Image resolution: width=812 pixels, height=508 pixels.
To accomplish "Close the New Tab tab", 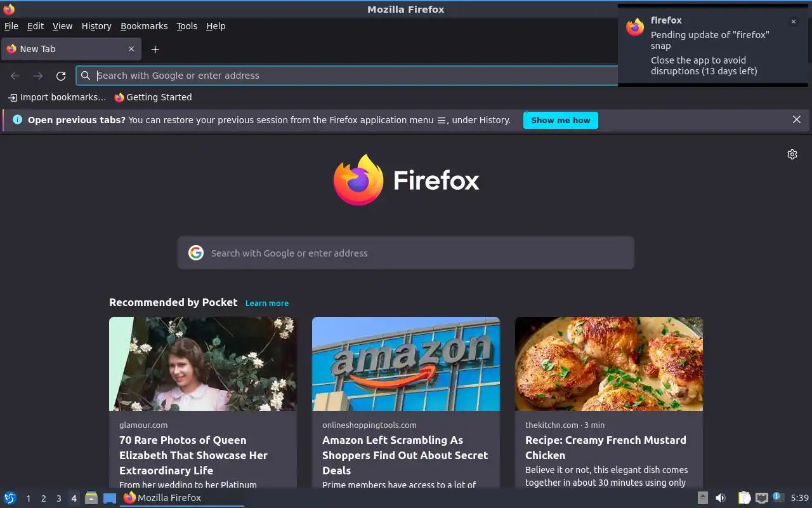I will (x=131, y=49).
